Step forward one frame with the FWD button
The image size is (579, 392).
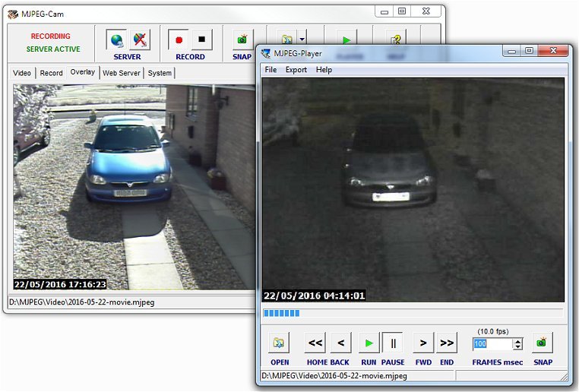tap(423, 343)
